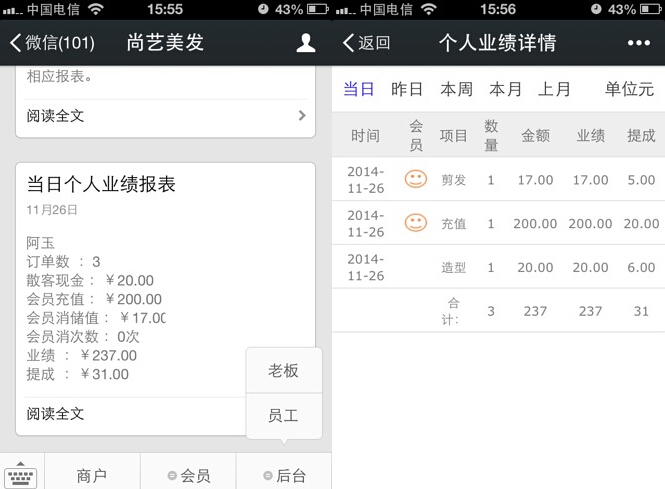665x489 pixels.
Task: Tap member smiley icon in 充值 row
Action: pos(416,223)
